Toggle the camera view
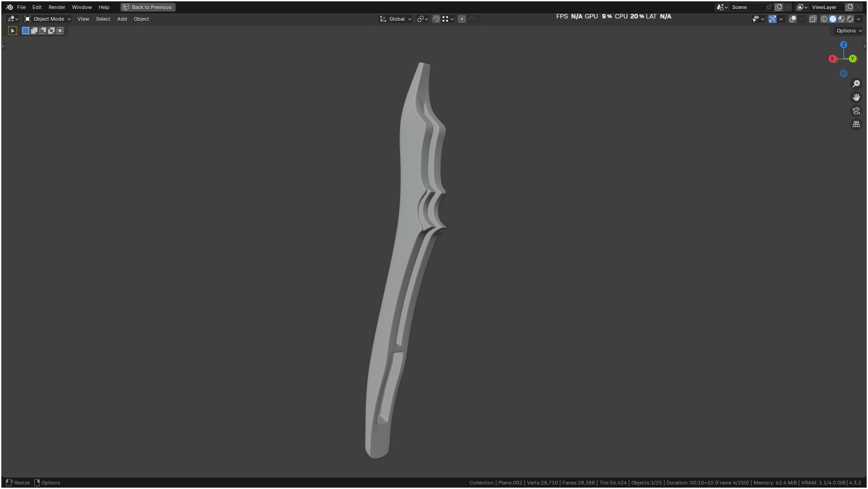 coord(856,111)
